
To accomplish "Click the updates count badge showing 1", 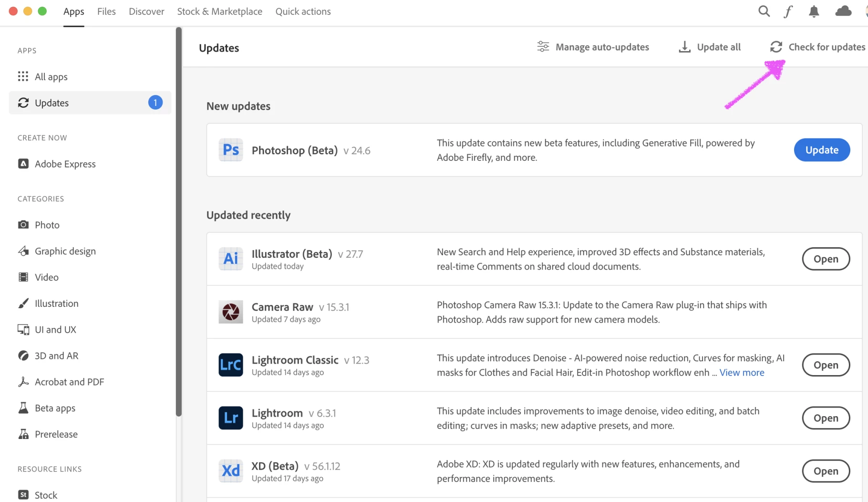I will (x=155, y=103).
